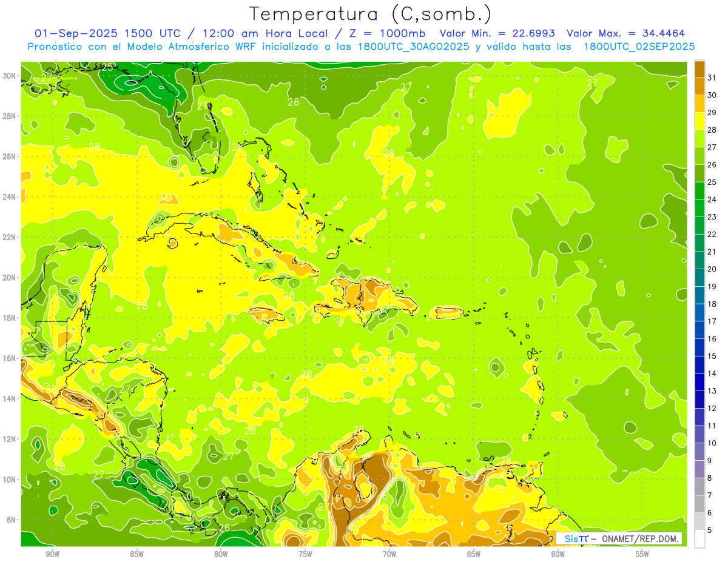Screen dimensions: 728x562
Task: Click the "24N" latitude axis label
Action: tap(9, 196)
